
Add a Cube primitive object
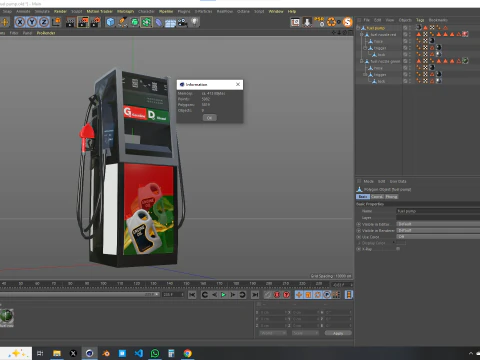(x=110, y=22)
